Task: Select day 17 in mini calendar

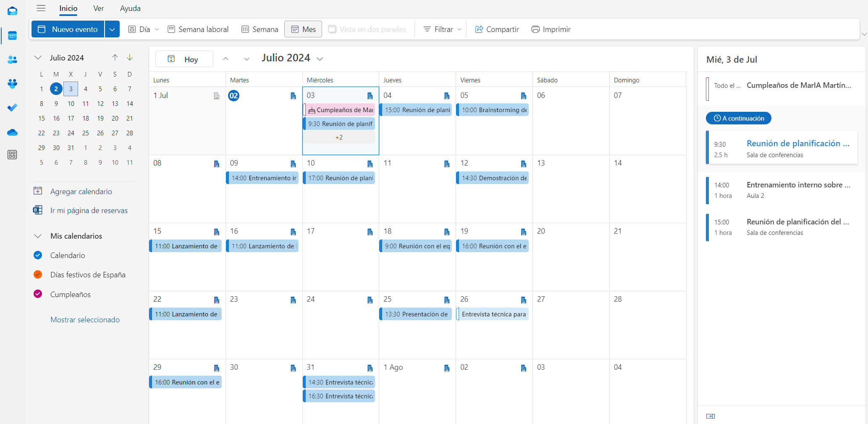Action: (x=71, y=118)
